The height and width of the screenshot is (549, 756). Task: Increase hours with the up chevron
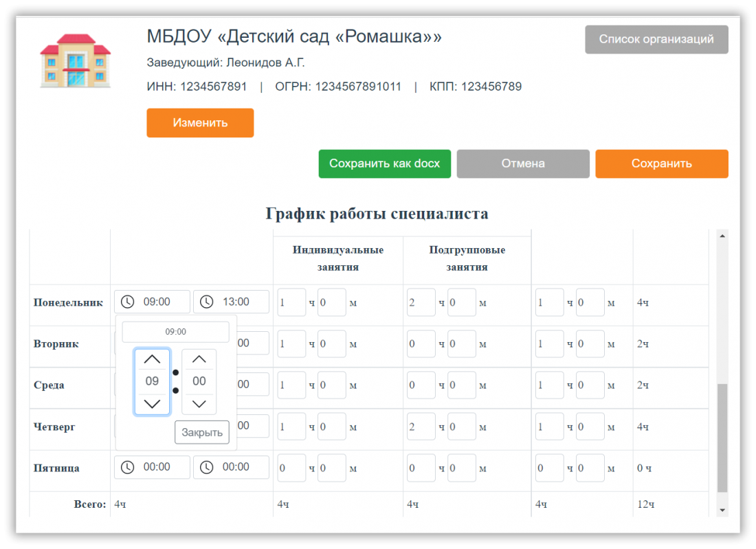(152, 359)
